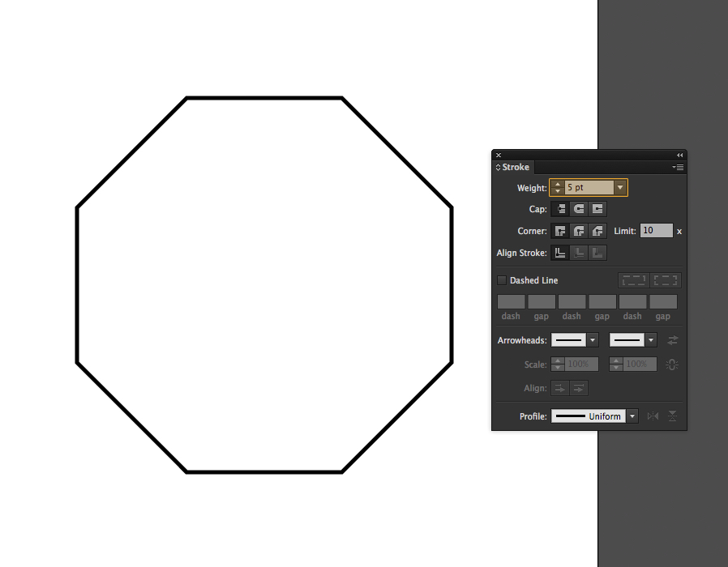Viewport: 728px width, 567px height.
Task: Align stroke to center
Action: coord(560,253)
